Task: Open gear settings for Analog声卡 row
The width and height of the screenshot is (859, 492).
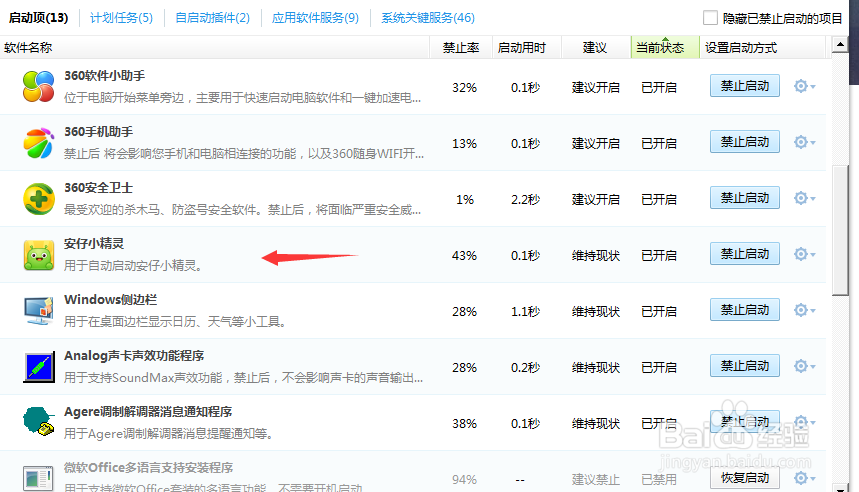Action: pyautogui.click(x=804, y=366)
